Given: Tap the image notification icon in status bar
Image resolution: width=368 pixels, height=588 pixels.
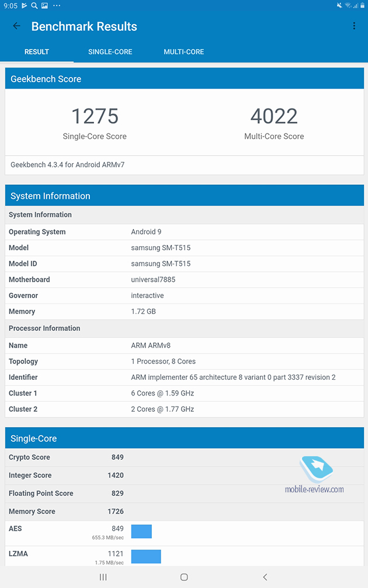Looking at the screenshot, I should pyautogui.click(x=44, y=6).
